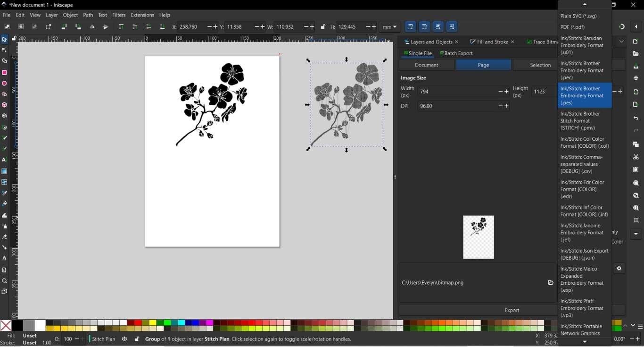Pick the red palette swatch
Image resolution: width=644 pixels, height=347 pixels.
(x=137, y=323)
